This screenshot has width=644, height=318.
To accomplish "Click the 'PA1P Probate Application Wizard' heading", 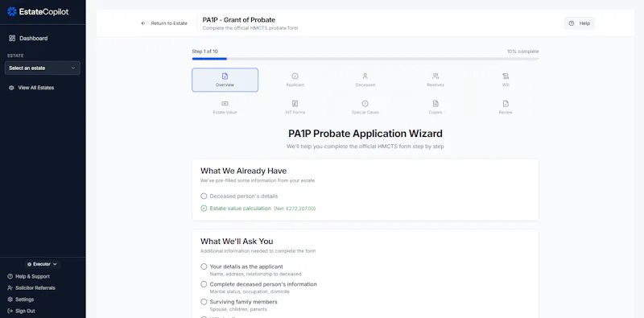I will 365,134.
